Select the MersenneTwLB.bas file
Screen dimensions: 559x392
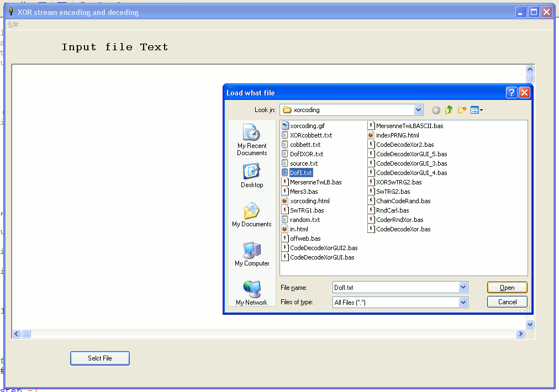[x=315, y=182]
